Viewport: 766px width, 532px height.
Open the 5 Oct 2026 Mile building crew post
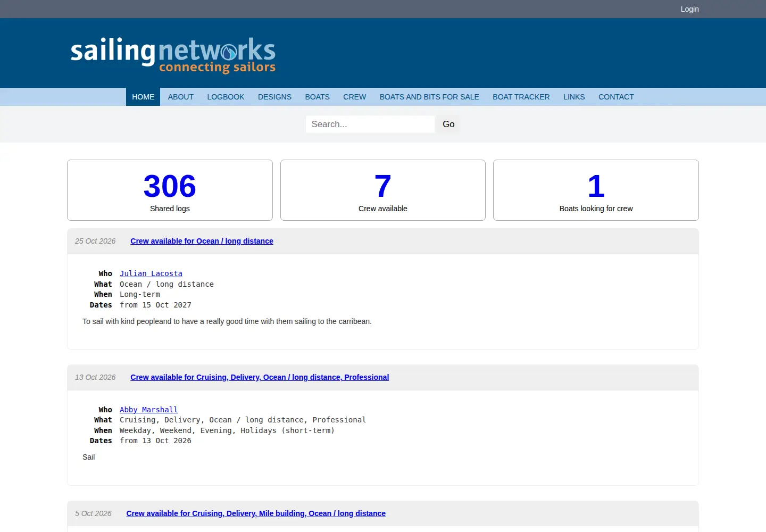tap(256, 513)
